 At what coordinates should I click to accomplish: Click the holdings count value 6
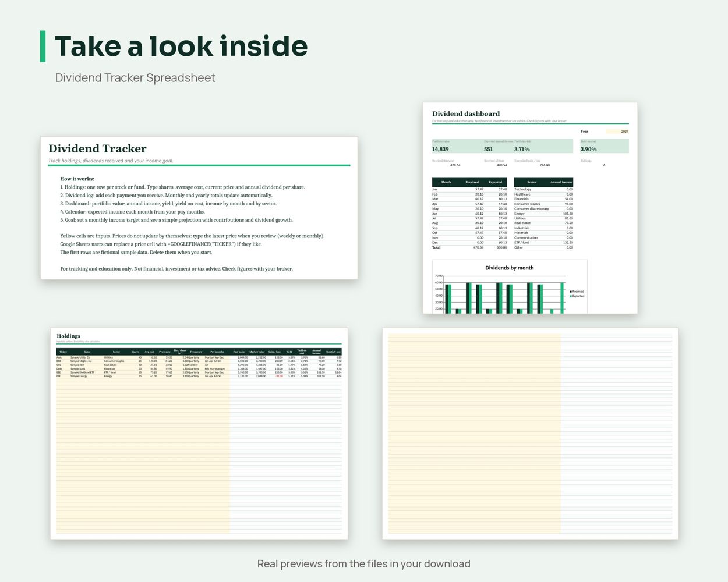(604, 165)
